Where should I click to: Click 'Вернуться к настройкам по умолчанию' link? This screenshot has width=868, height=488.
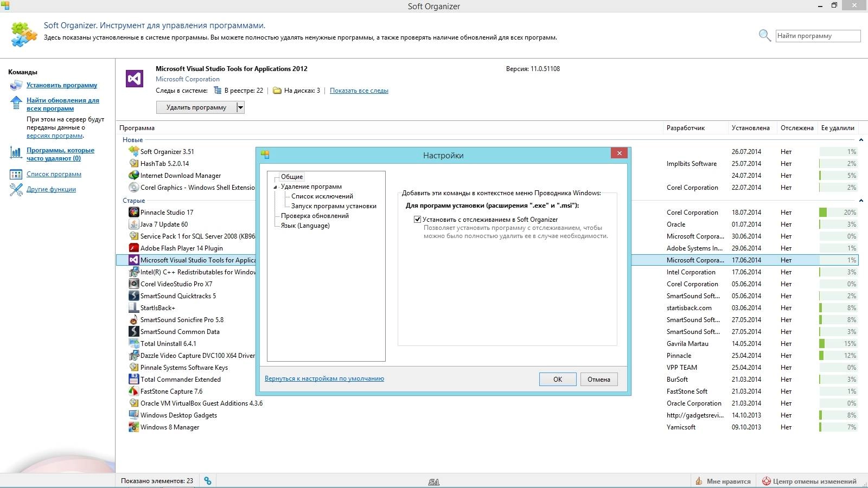(324, 378)
